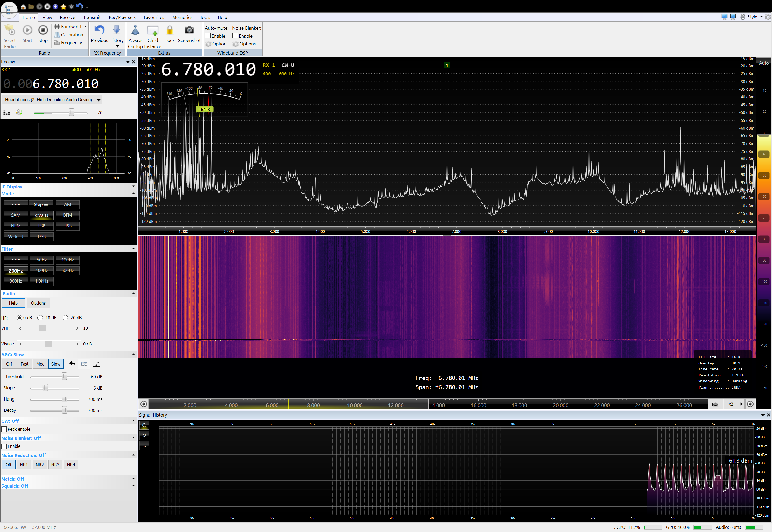This screenshot has width=772, height=532.
Task: Click the Stop radio icon
Action: pyautogui.click(x=43, y=30)
